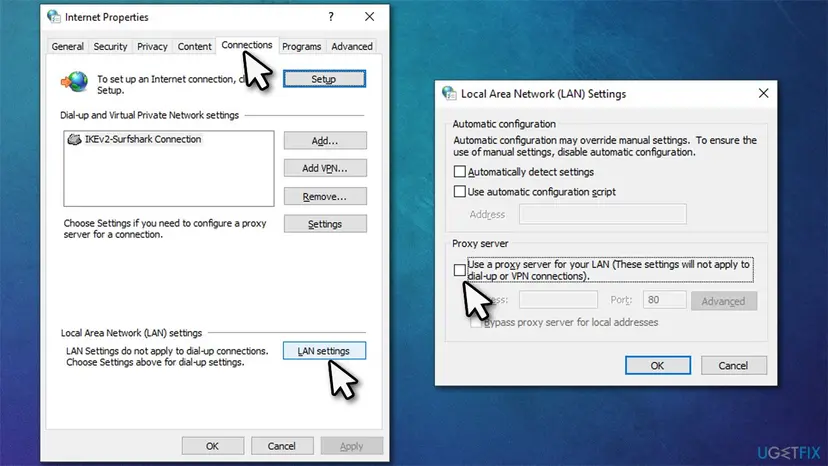Image resolution: width=828 pixels, height=466 pixels.
Task: Enable Automatically detect settings
Action: coord(460,172)
